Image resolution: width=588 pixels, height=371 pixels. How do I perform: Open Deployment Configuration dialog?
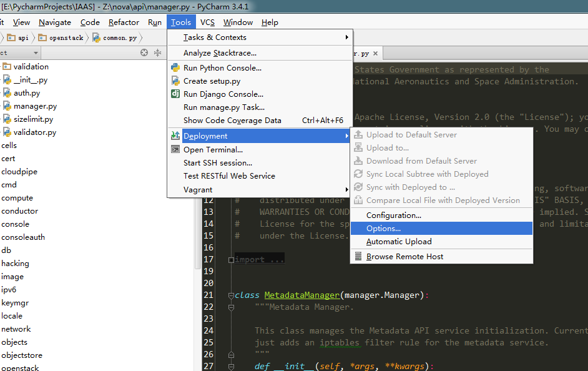(x=442, y=215)
